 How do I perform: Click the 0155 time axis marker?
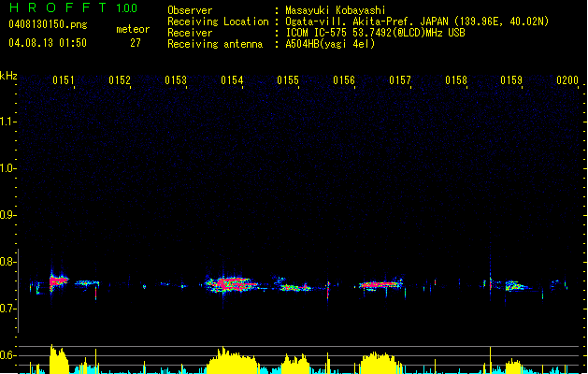[x=288, y=80]
